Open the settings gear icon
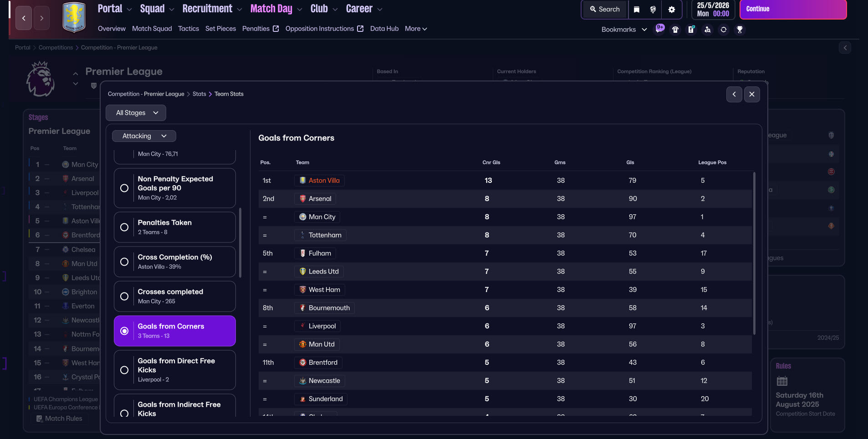This screenshot has width=868, height=439. 671,10
